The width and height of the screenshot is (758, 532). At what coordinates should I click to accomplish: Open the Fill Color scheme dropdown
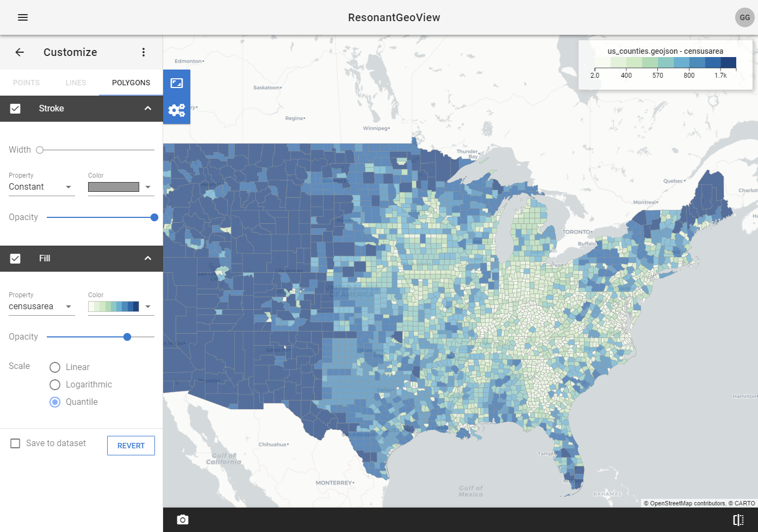(x=121, y=306)
